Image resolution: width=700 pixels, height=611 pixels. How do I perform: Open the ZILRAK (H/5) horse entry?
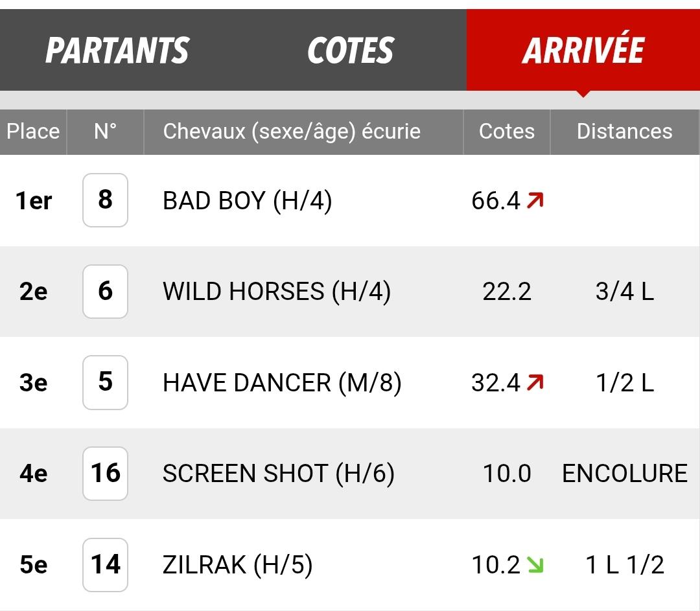tap(237, 564)
